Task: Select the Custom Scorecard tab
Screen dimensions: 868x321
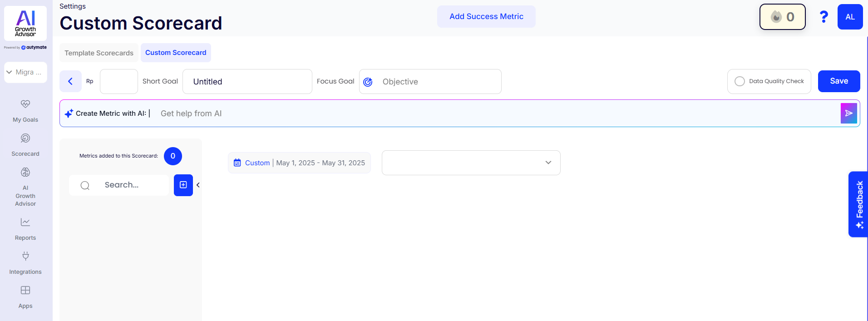Action: click(176, 53)
